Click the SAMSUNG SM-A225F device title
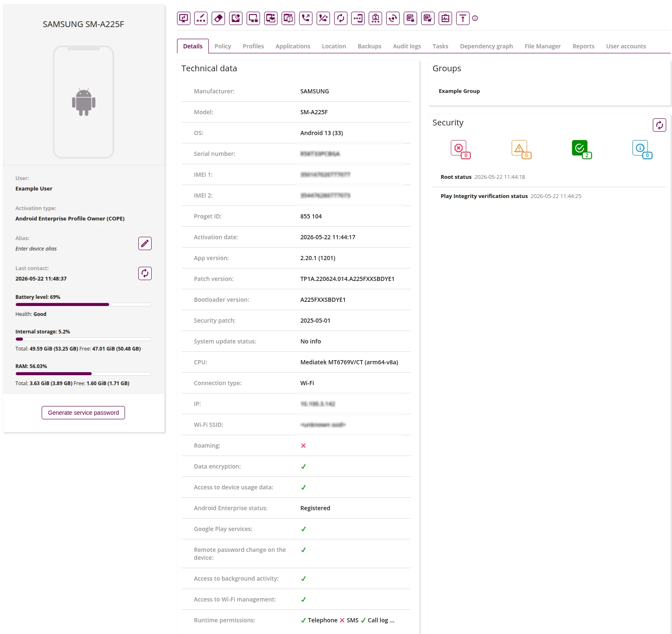 [x=83, y=24]
